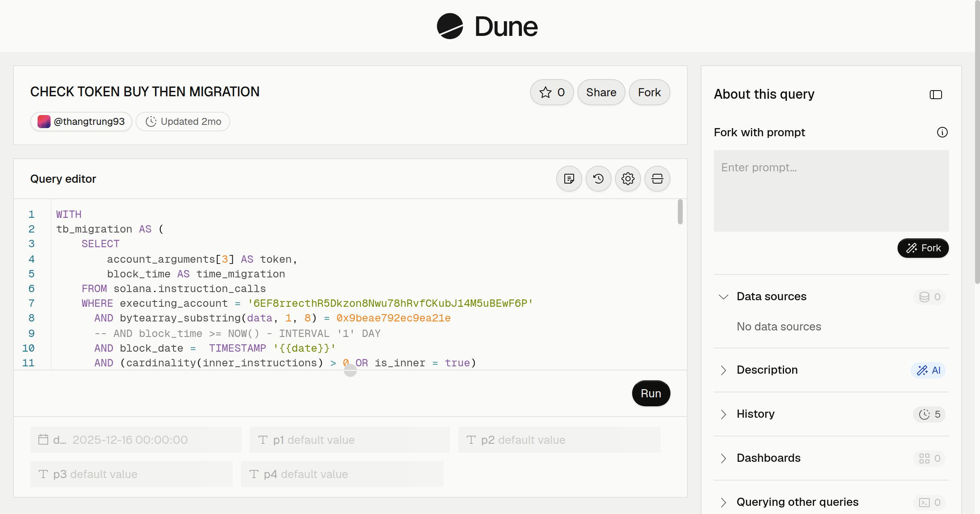The height and width of the screenshot is (514, 980).
Task: Click line 1 keyword WITH
Action: tap(69, 215)
